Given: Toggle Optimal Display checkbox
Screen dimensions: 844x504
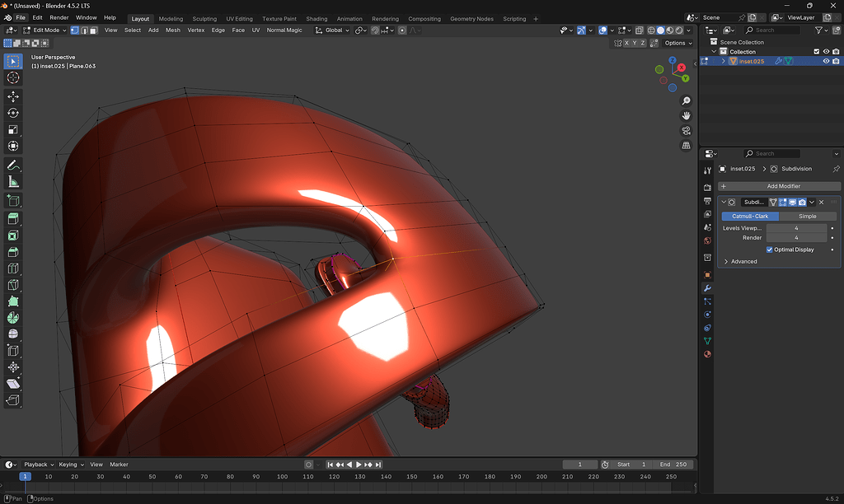Looking at the screenshot, I should click(769, 250).
